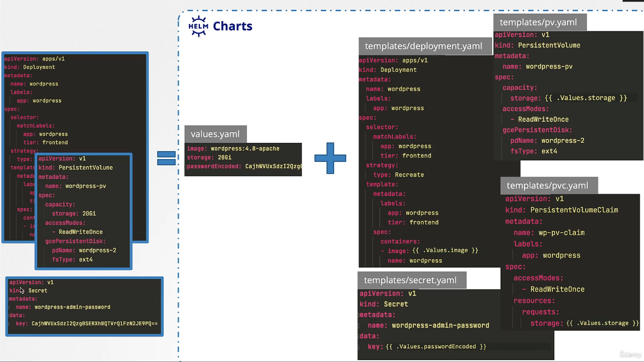
Task: Click the large blue plus sign
Action: pyautogui.click(x=330, y=158)
